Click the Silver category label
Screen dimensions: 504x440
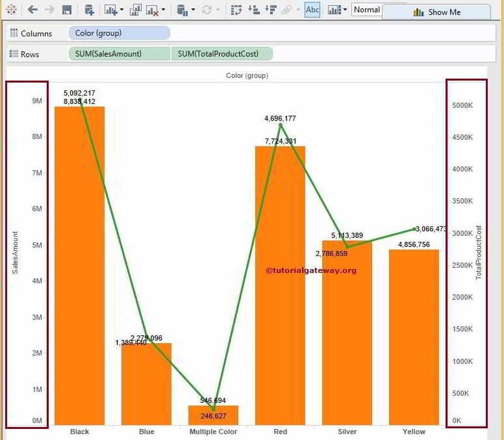[347, 432]
